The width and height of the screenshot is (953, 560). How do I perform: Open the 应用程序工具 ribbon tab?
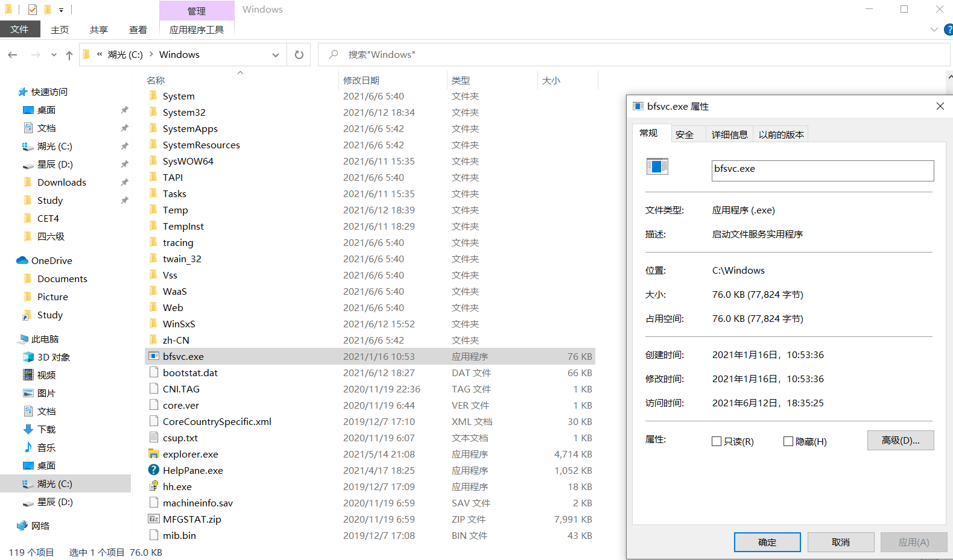[197, 30]
